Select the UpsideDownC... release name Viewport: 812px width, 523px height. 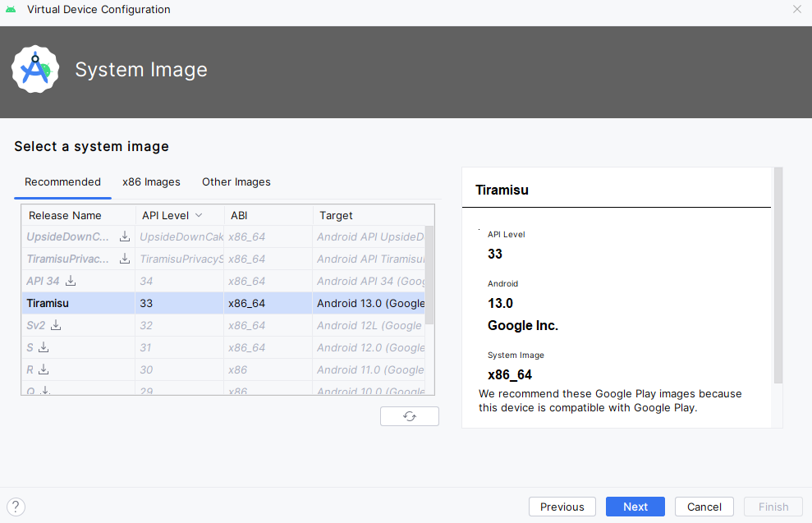tap(68, 236)
